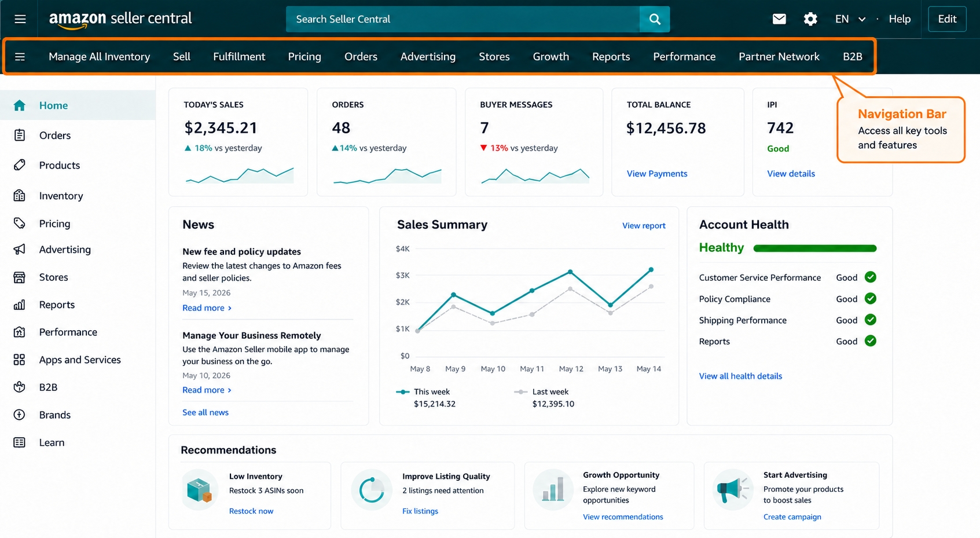Click the Advertising megaphone icon in sidebar

[x=19, y=250]
